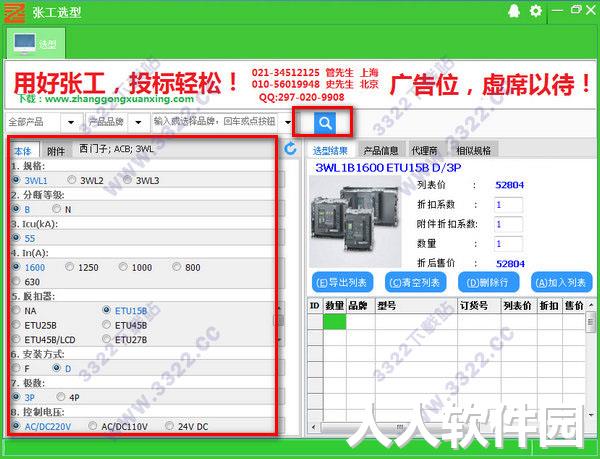Choose the ETU25B trip unit
The image size is (600, 459).
point(16,325)
